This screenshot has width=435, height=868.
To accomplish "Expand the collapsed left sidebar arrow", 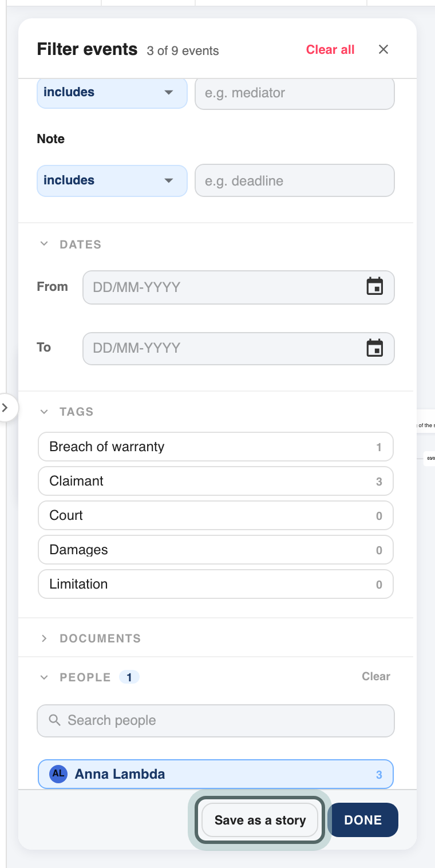I will tap(5, 408).
